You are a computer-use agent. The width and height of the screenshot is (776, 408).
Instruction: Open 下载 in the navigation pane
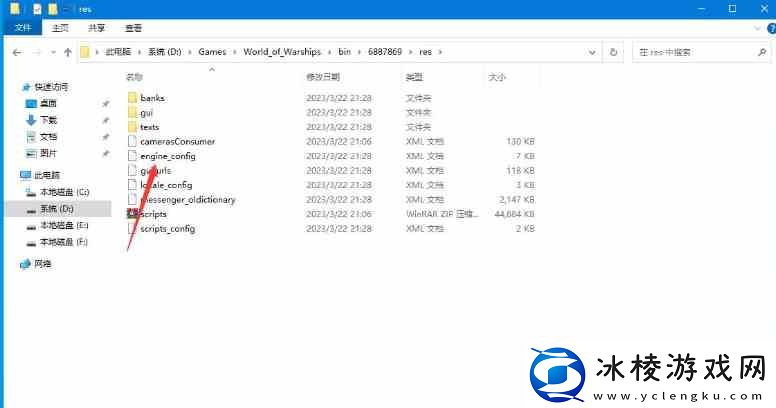[48, 120]
